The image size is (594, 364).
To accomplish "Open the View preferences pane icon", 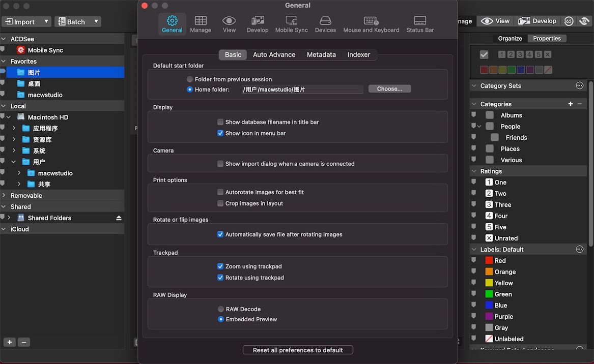I will coord(229,20).
